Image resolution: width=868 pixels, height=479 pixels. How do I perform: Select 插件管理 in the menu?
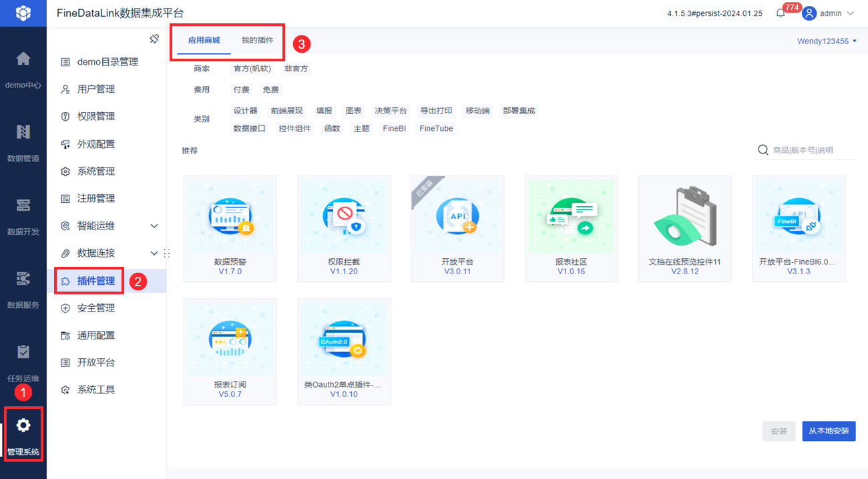[x=96, y=281]
